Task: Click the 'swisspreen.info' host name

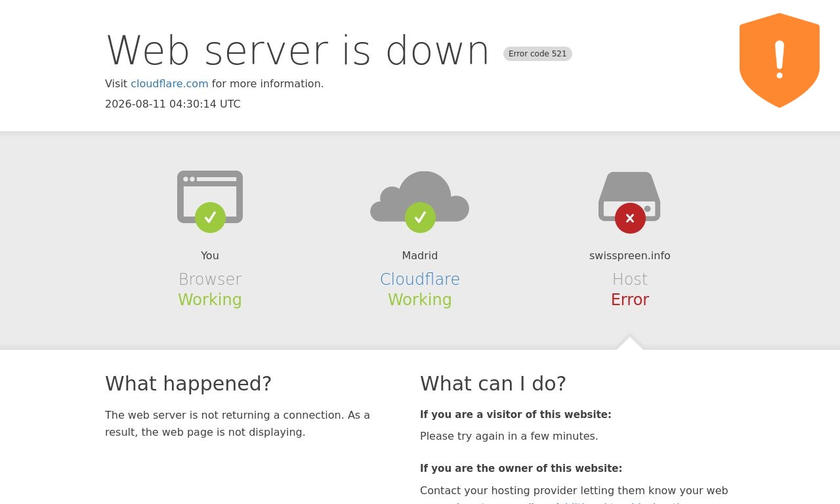Action: (630, 256)
